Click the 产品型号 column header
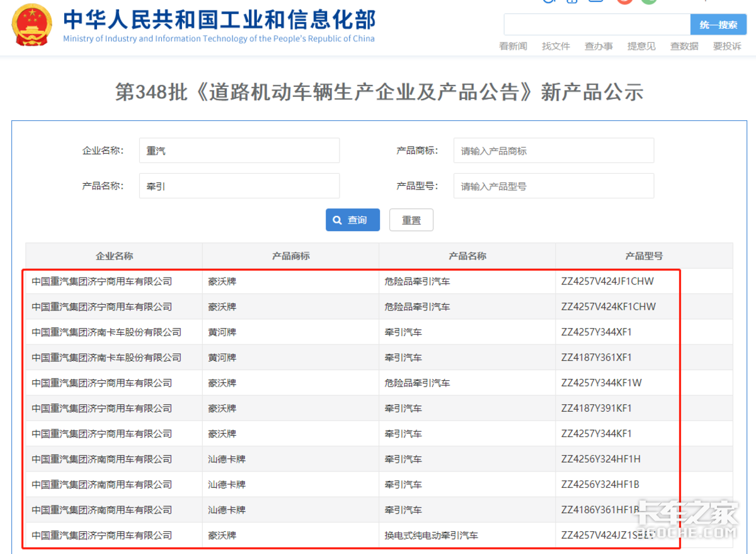Image resolution: width=756 pixels, height=554 pixels. point(644,256)
